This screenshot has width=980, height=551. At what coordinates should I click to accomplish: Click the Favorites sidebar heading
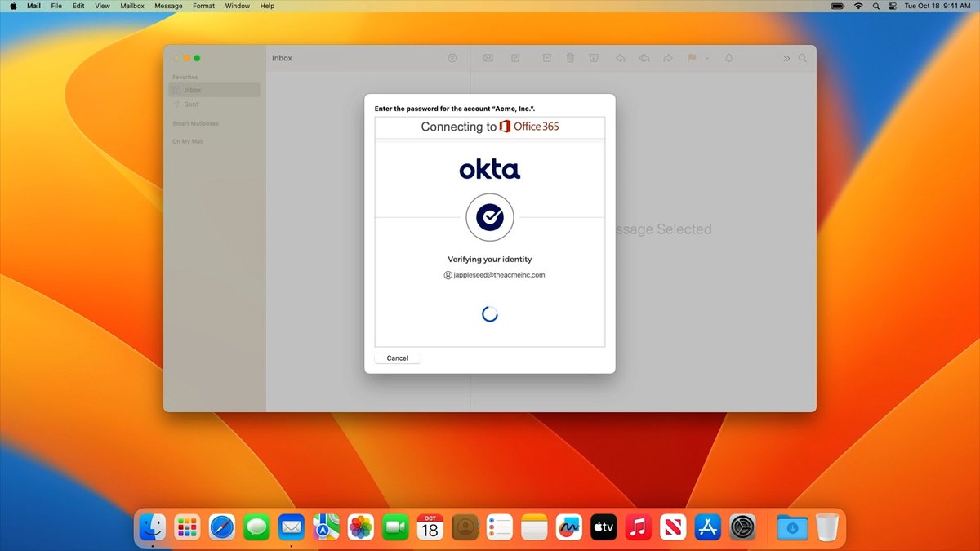185,78
